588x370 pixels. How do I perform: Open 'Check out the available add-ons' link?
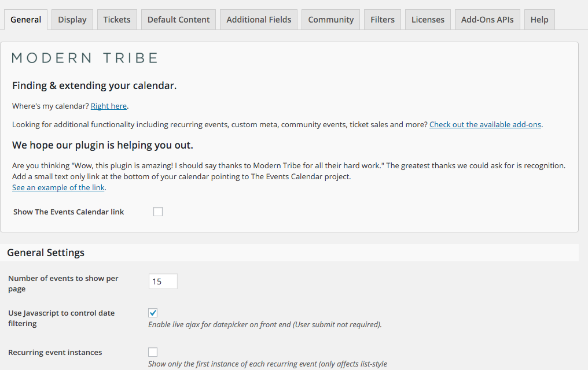(x=485, y=124)
